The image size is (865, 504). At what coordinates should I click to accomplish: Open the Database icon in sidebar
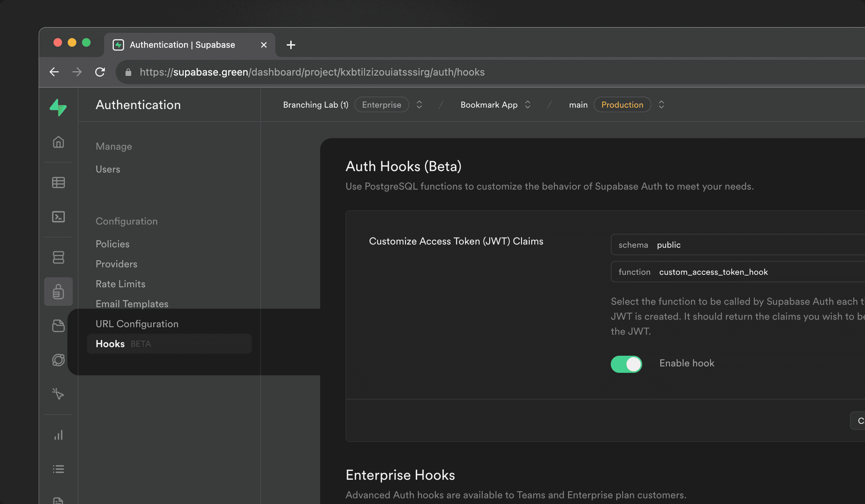[58, 257]
